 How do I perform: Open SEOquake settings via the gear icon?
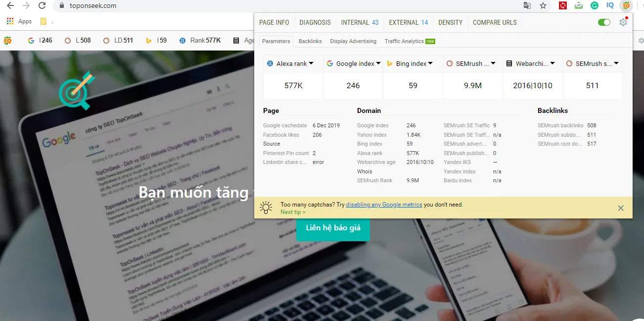(623, 22)
